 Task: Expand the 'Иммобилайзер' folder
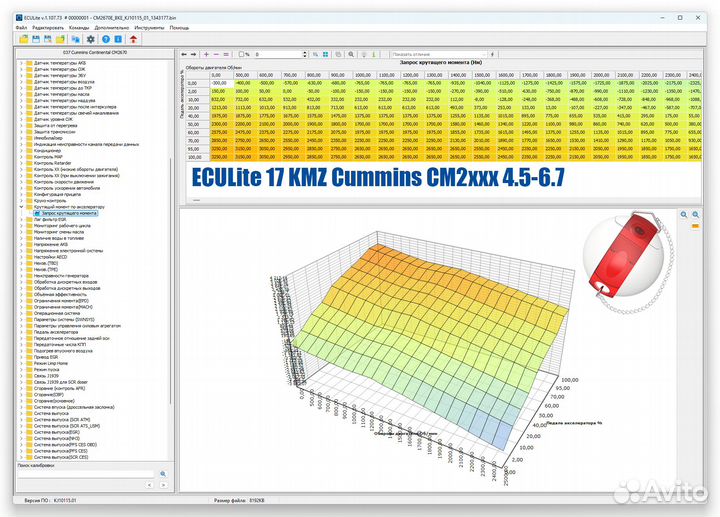21,138
